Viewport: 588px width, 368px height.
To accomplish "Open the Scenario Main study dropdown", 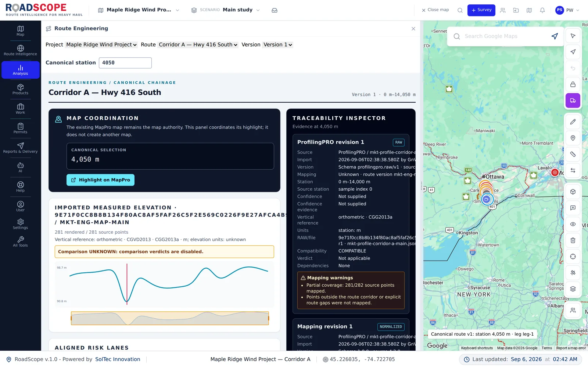I will (x=226, y=10).
